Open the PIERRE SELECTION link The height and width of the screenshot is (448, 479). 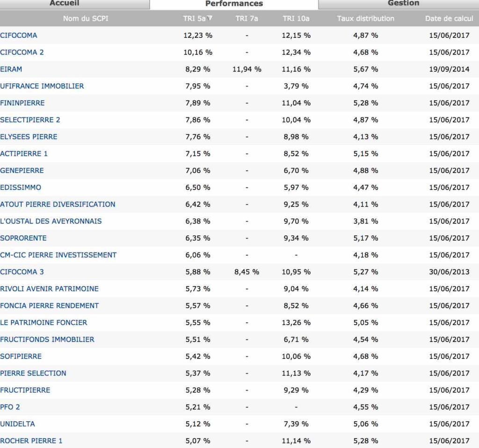[33, 373]
